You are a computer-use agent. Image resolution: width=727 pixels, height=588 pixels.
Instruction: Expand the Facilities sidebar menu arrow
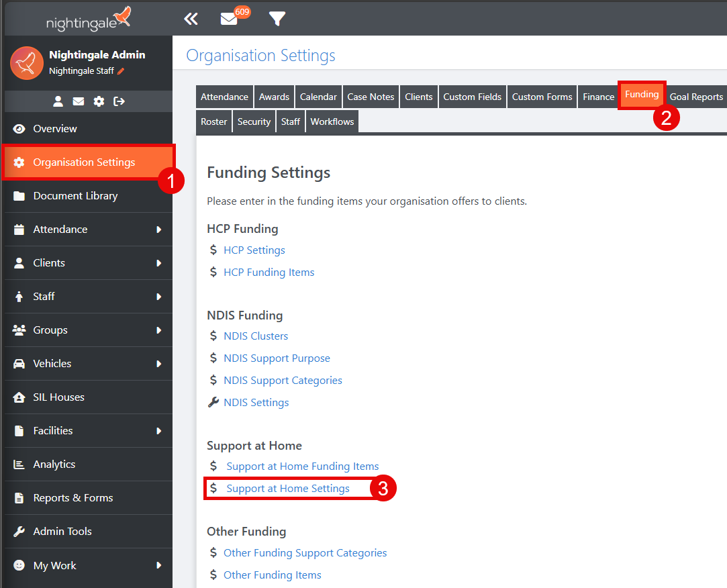[159, 431]
